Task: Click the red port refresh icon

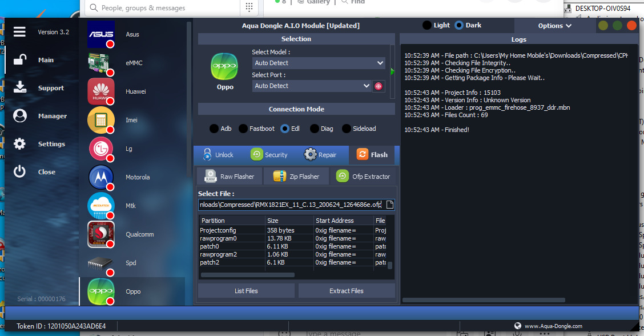Action: pyautogui.click(x=379, y=86)
